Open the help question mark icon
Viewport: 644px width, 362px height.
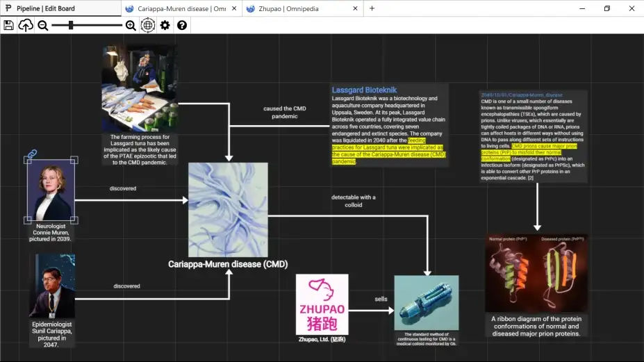click(x=182, y=26)
